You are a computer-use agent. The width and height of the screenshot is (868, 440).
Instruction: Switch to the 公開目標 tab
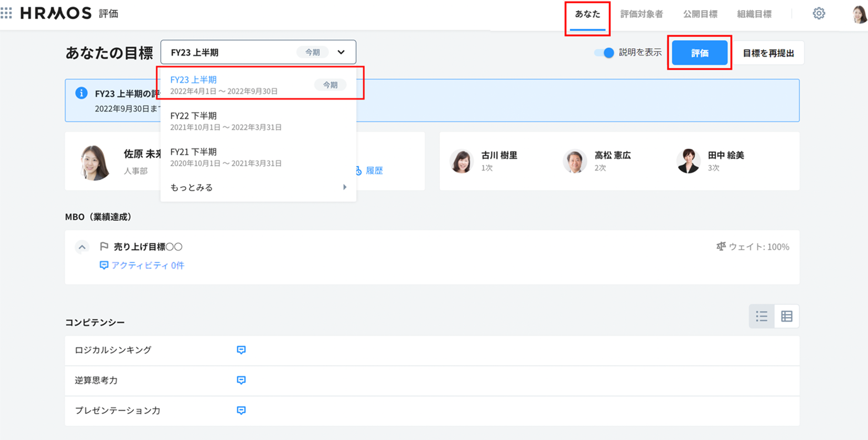(700, 14)
